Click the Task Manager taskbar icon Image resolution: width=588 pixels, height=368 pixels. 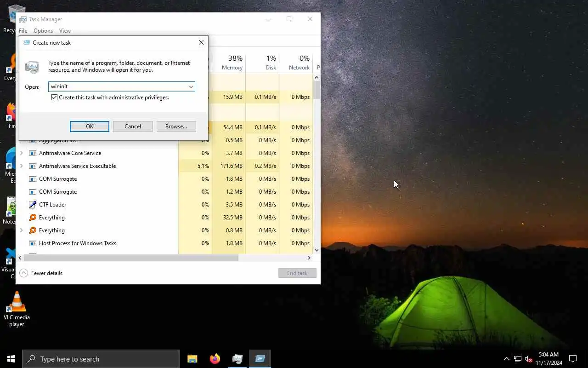tap(237, 359)
